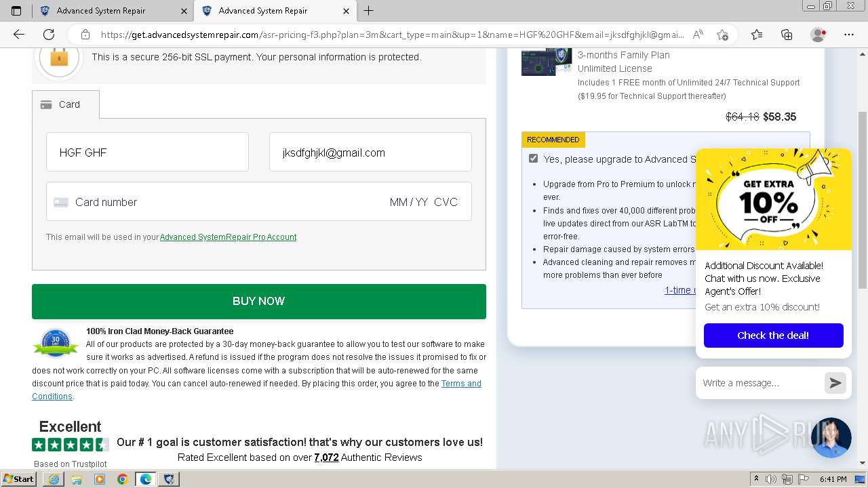868x488 pixels.
Task: Show hidden tray icons arrow
Action: pyautogui.click(x=756, y=479)
